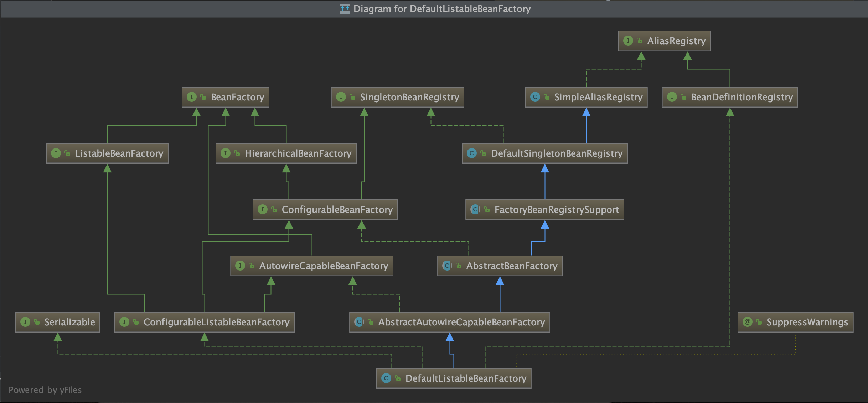This screenshot has width=868, height=403.
Task: Click the BeanFactory node label
Action: [x=237, y=97]
